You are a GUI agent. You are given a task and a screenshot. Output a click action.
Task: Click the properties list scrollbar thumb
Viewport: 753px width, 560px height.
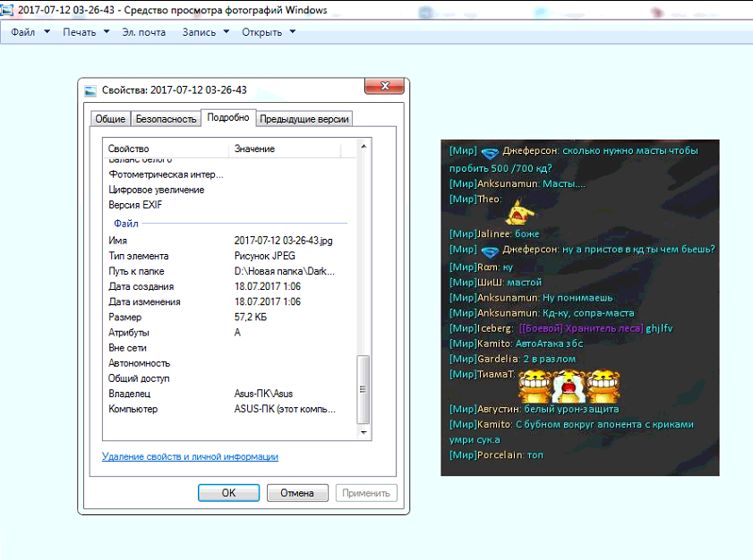(364, 389)
